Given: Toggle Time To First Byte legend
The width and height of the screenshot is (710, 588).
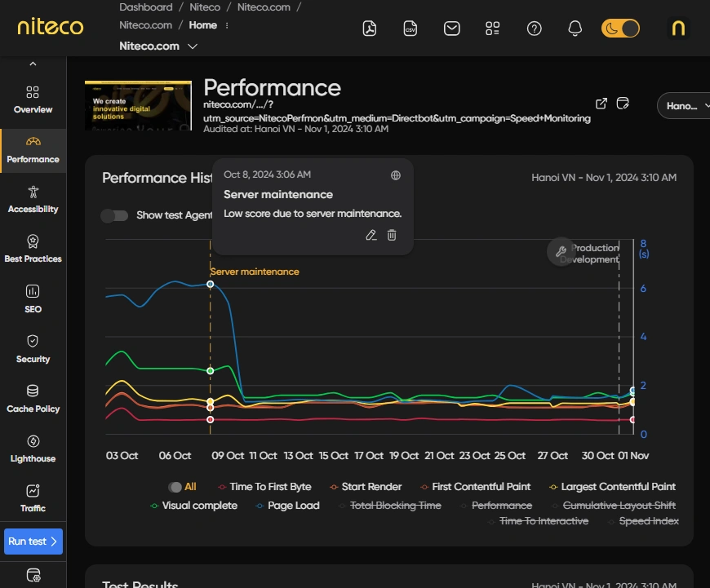Looking at the screenshot, I should click(x=264, y=487).
